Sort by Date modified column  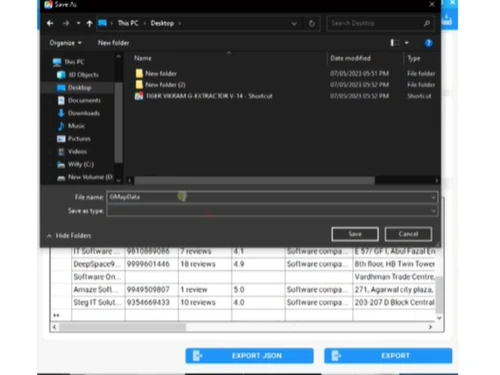tap(350, 58)
